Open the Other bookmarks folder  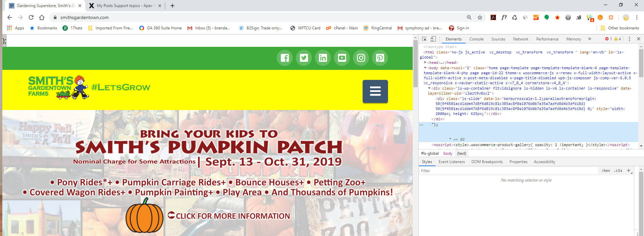[620, 28]
